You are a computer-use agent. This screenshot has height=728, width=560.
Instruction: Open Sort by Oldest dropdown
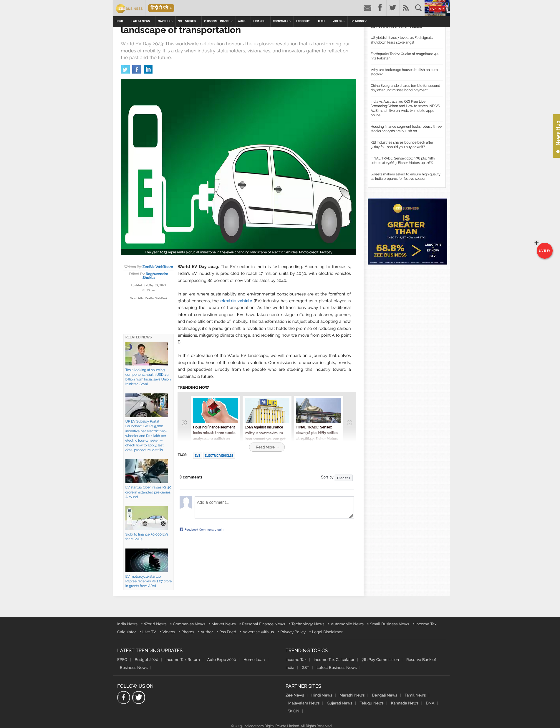pos(343,478)
